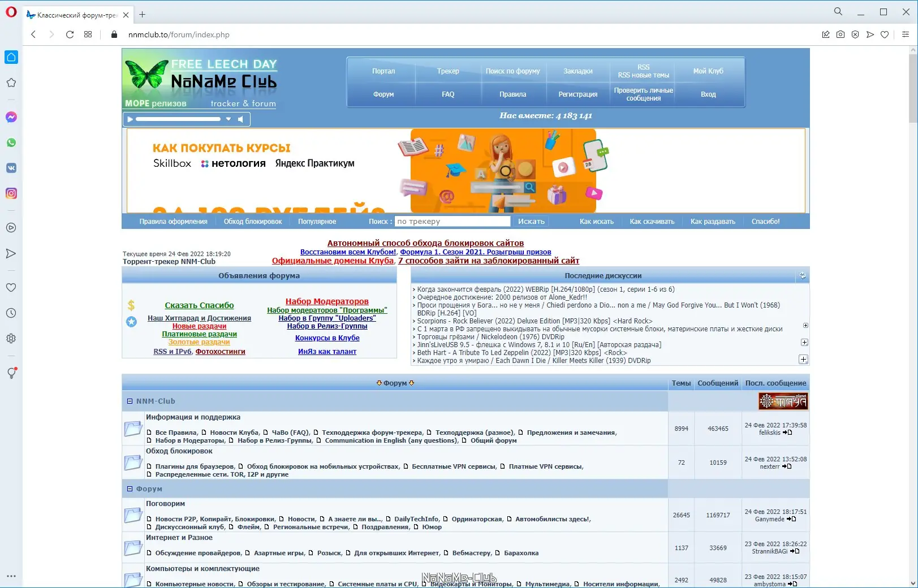
Task: Open Instagram in Opera sidebar
Action: [x=11, y=193]
